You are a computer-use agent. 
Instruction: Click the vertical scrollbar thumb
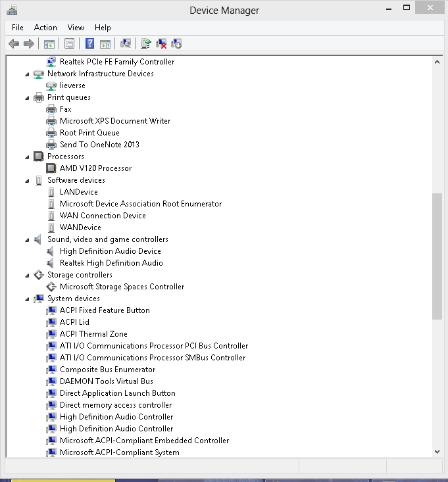tap(437, 256)
